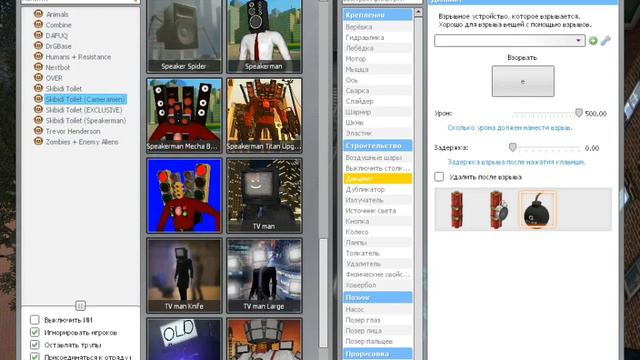
Task: Spawn the TV man Large NPC
Action: [x=264, y=276]
